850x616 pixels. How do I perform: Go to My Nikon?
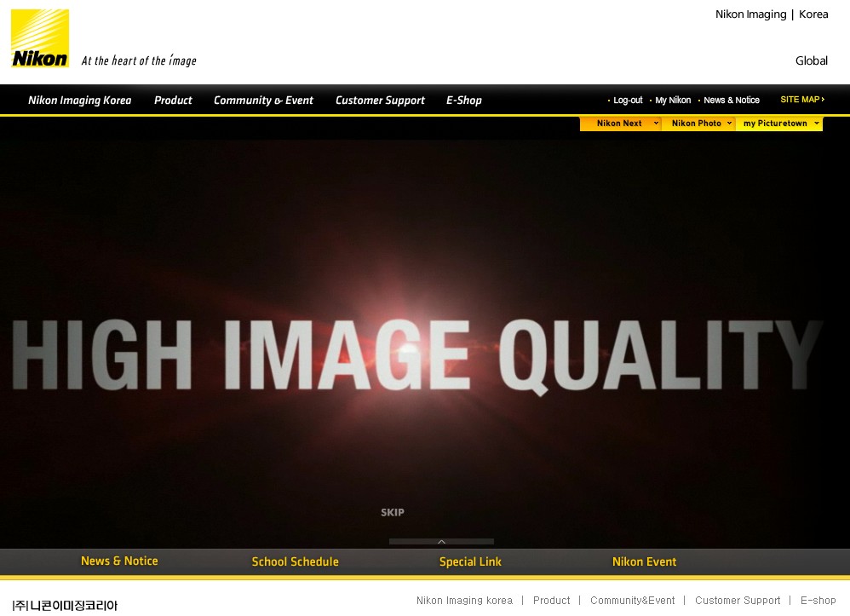point(673,101)
